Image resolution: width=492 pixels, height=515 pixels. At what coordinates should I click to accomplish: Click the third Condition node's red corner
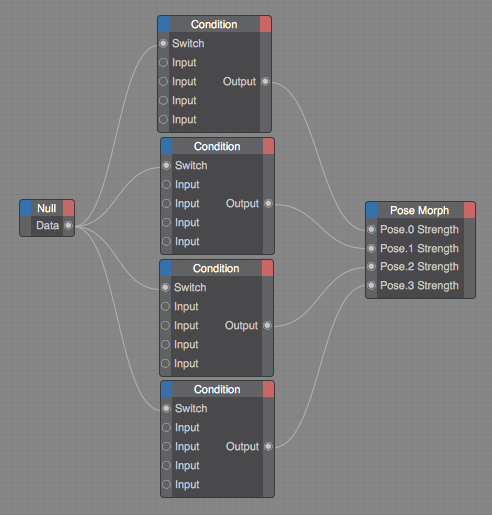[x=267, y=268]
